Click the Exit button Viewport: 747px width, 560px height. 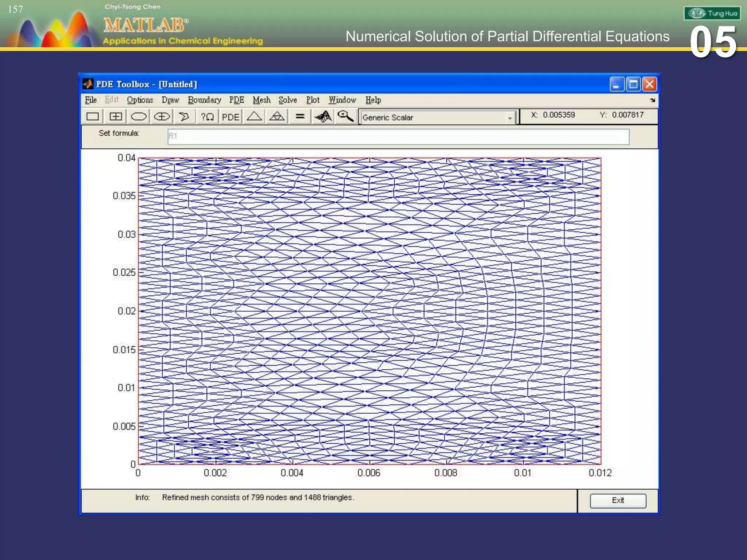pyautogui.click(x=618, y=501)
